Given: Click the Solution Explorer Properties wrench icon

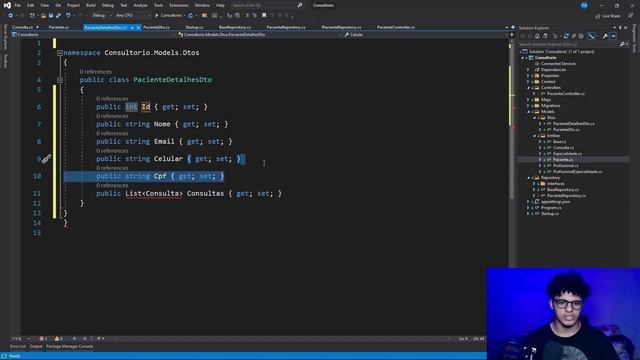Looking at the screenshot, I should coord(605,36).
